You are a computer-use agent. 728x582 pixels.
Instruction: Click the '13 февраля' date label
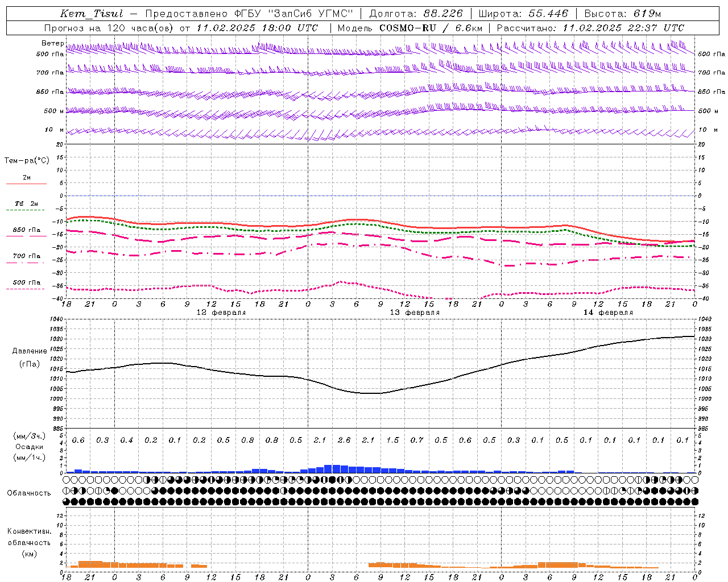pos(415,313)
